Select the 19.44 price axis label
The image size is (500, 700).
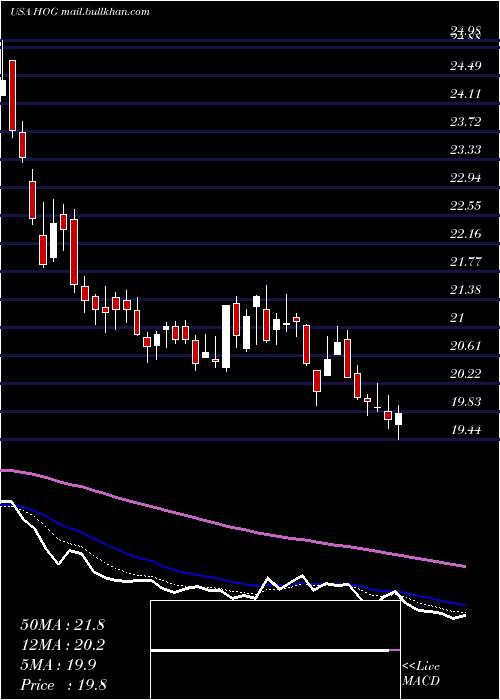point(465,430)
